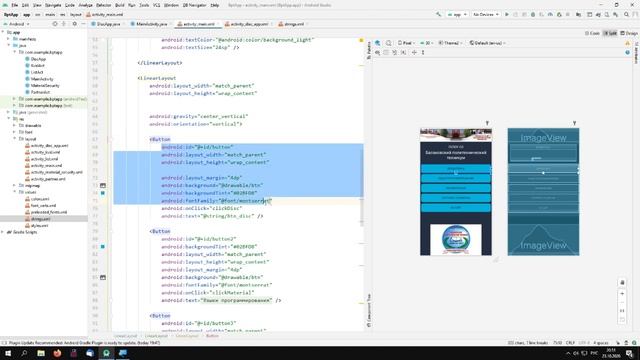640x360 pixels.
Task: Switch editor to Split view mode
Action: [x=610, y=33]
